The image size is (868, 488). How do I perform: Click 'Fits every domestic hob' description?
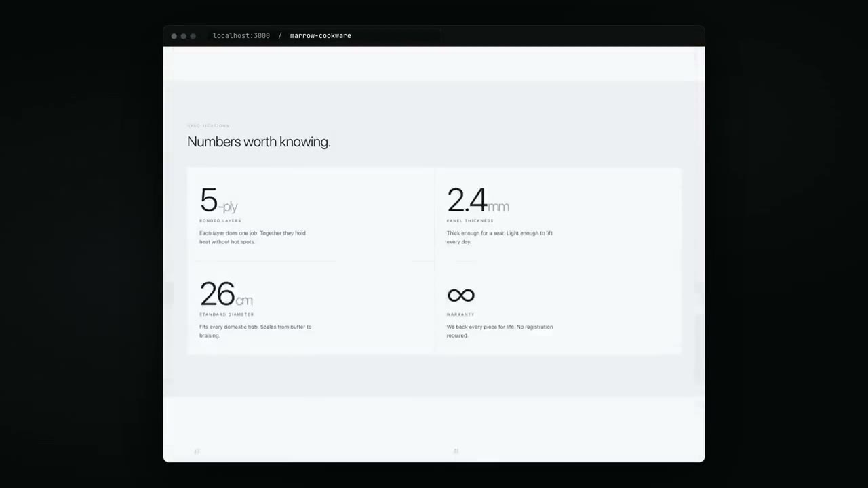point(256,331)
